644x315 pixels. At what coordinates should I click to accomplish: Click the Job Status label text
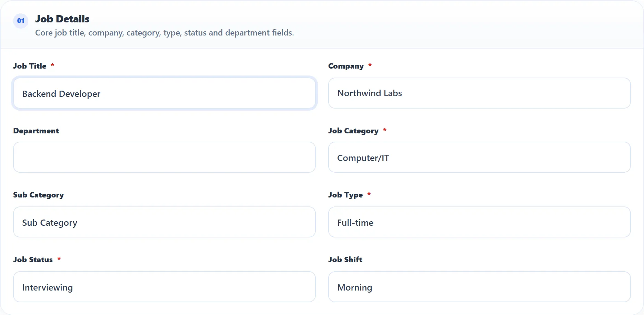coord(33,260)
